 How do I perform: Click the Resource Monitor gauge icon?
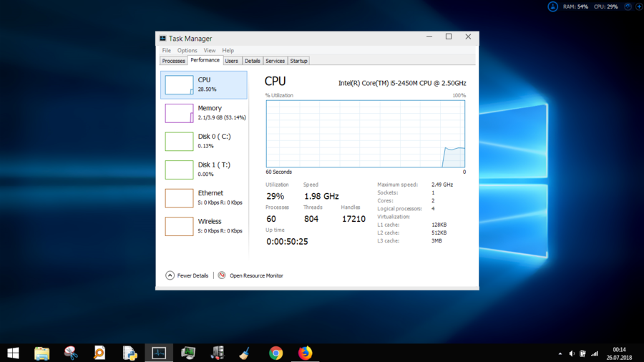point(222,275)
